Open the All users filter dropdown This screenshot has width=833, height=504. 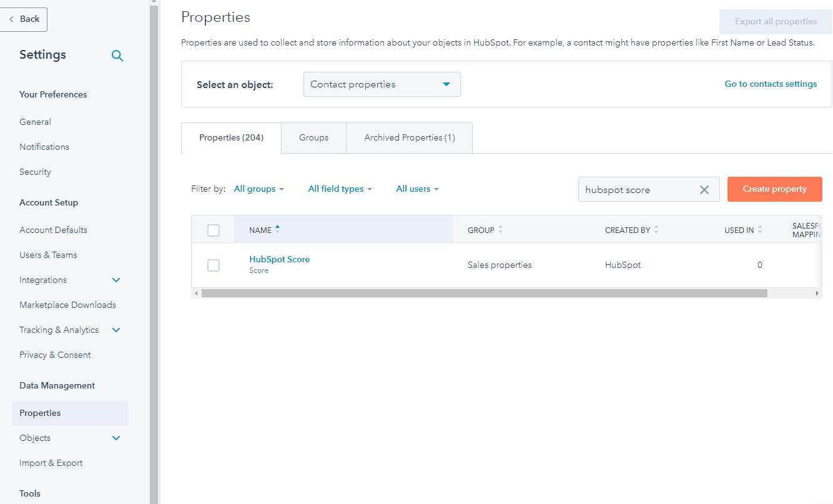click(x=417, y=189)
